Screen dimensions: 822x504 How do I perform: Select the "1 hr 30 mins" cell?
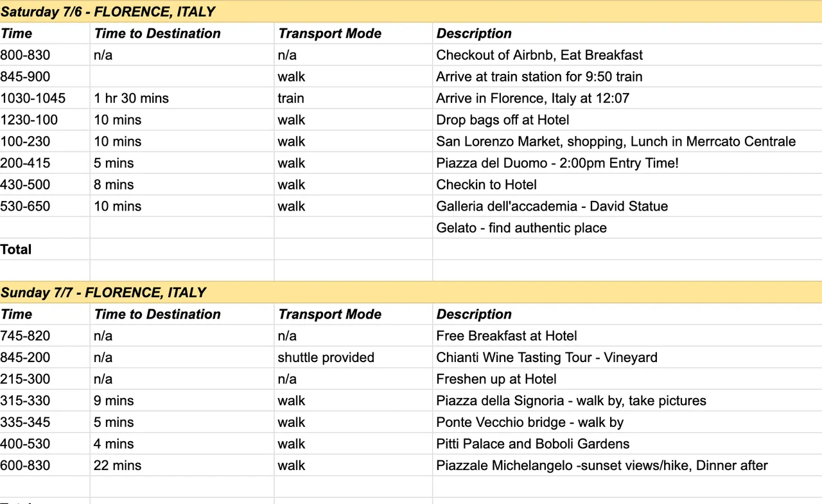[131, 98]
